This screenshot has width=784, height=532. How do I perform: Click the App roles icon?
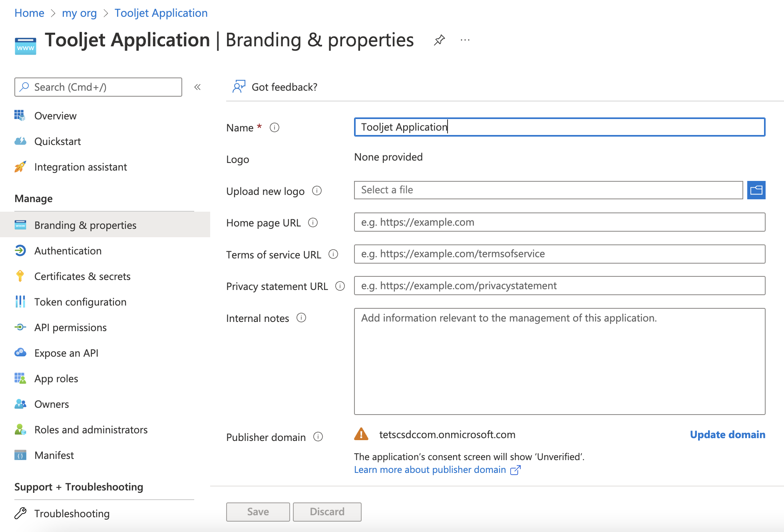pyautogui.click(x=20, y=378)
